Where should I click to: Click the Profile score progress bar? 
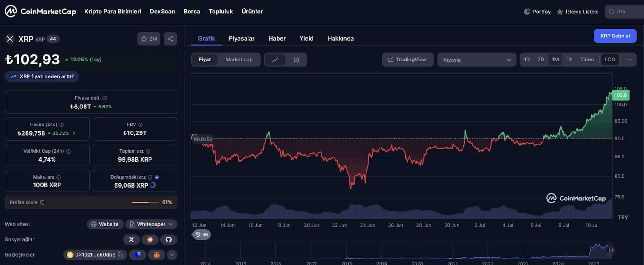pyautogui.click(x=145, y=202)
